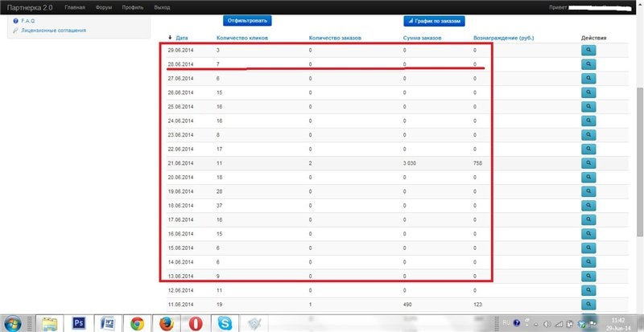Open 11.06.2014 order details magnifier

[x=588, y=305]
